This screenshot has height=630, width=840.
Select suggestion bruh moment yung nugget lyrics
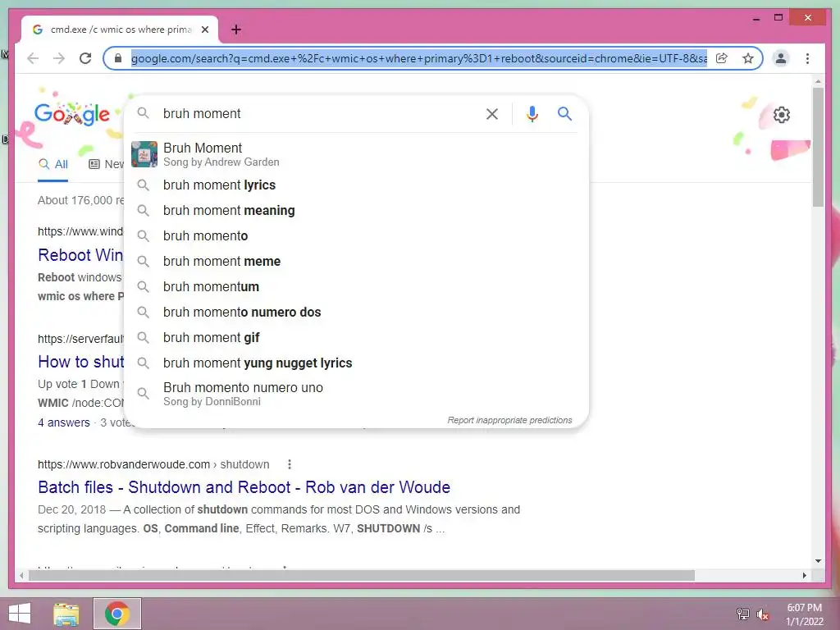click(x=356, y=363)
